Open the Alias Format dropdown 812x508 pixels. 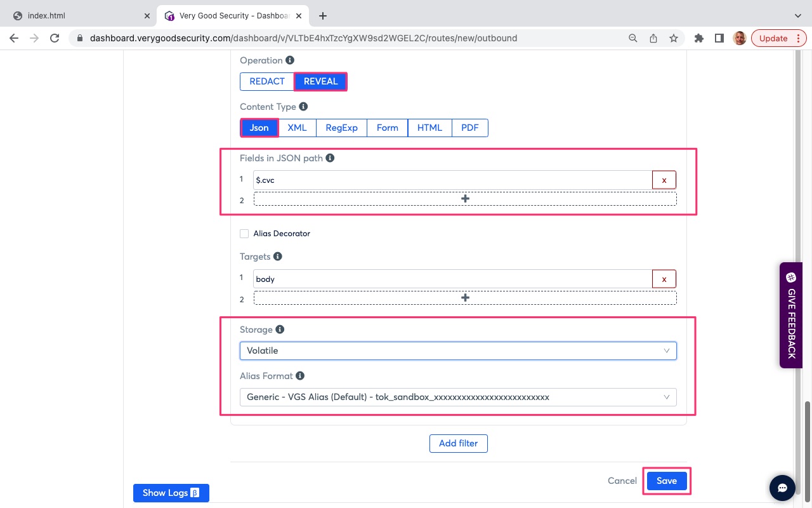[458, 397]
